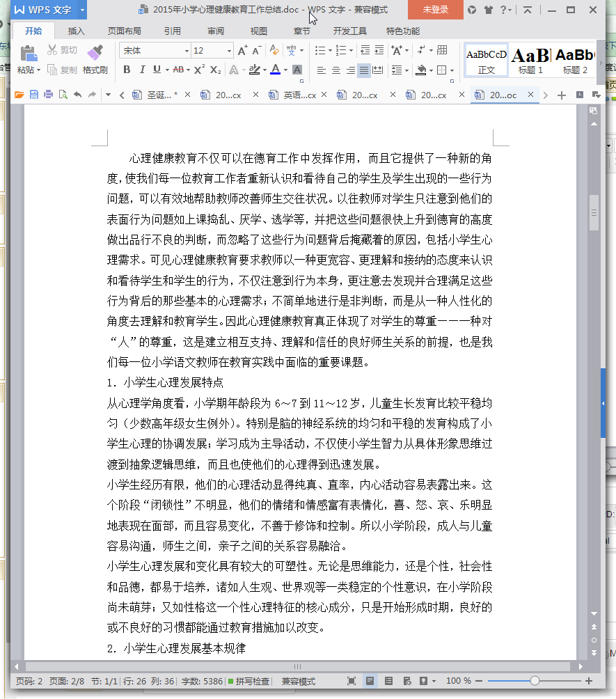The image size is (616, 699).
Task: Toggle italic formatting
Action: (x=142, y=70)
